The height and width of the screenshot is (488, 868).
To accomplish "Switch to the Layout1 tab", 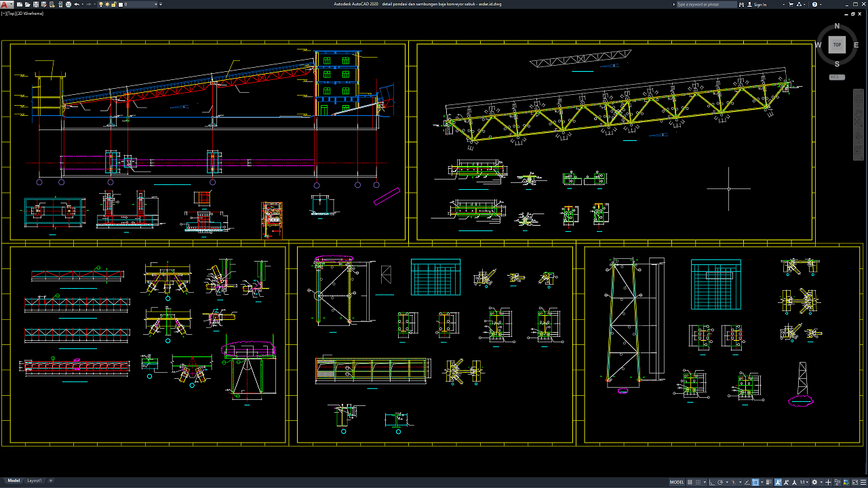I will (x=35, y=481).
